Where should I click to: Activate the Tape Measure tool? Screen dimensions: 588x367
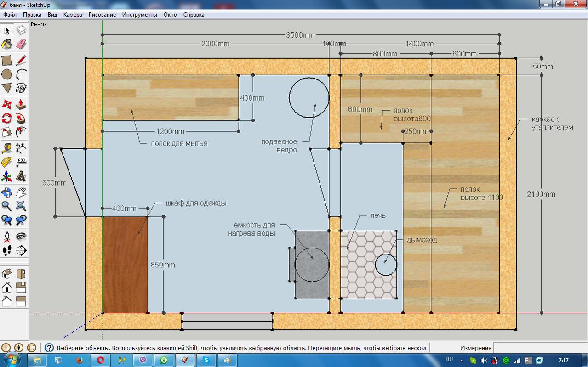coord(7,148)
